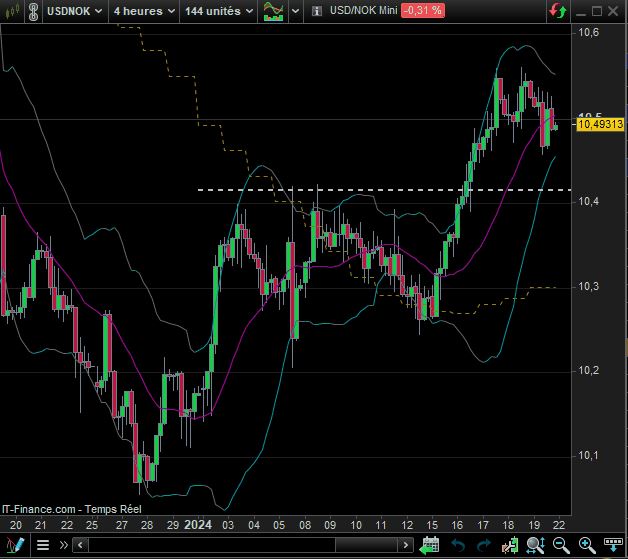
Task: Click the red-green trade arrows icon
Action: click(x=558, y=10)
